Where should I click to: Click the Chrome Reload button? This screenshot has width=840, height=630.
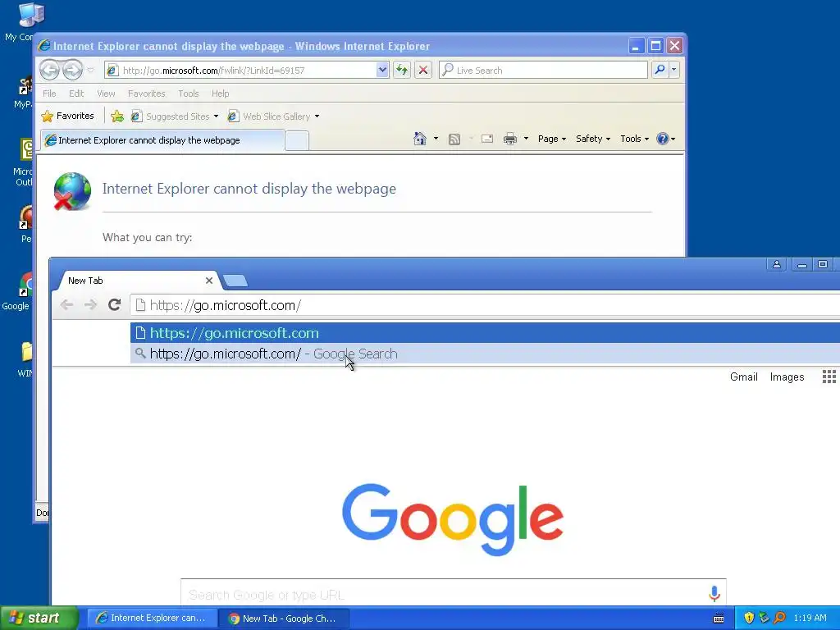(x=115, y=305)
